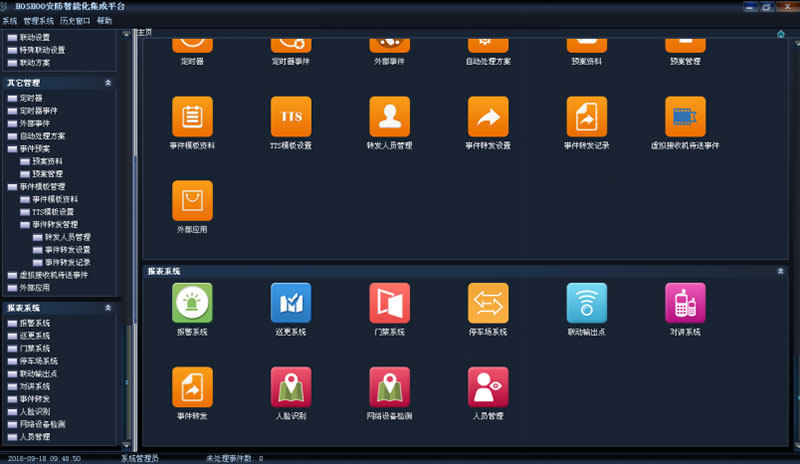This screenshot has height=464, width=800.
Task: Launch the 门禁系统 door access icon
Action: tap(389, 303)
